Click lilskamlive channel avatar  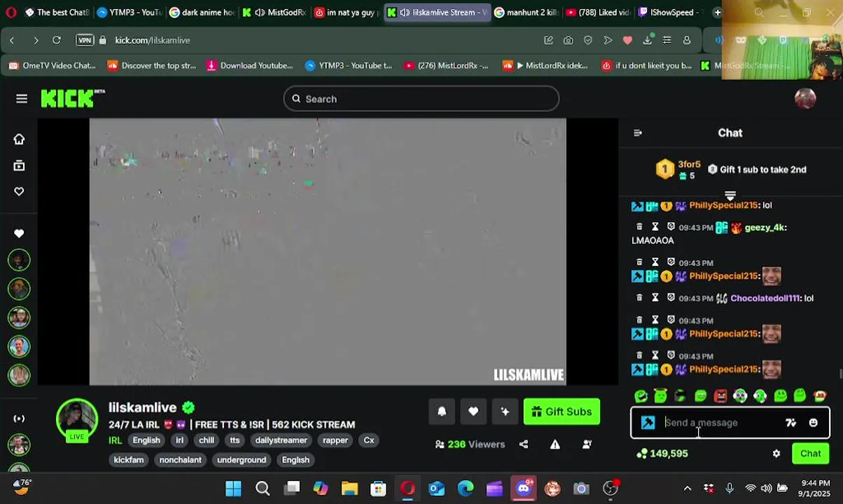[77, 420]
